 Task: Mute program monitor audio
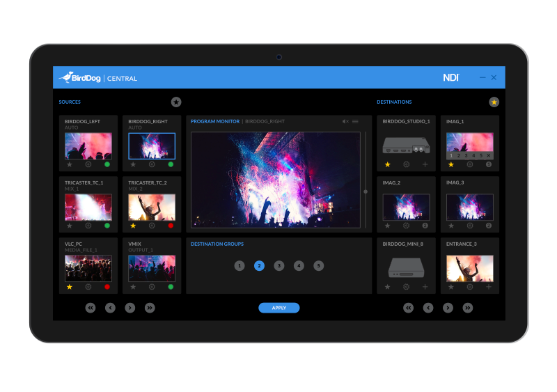(345, 122)
